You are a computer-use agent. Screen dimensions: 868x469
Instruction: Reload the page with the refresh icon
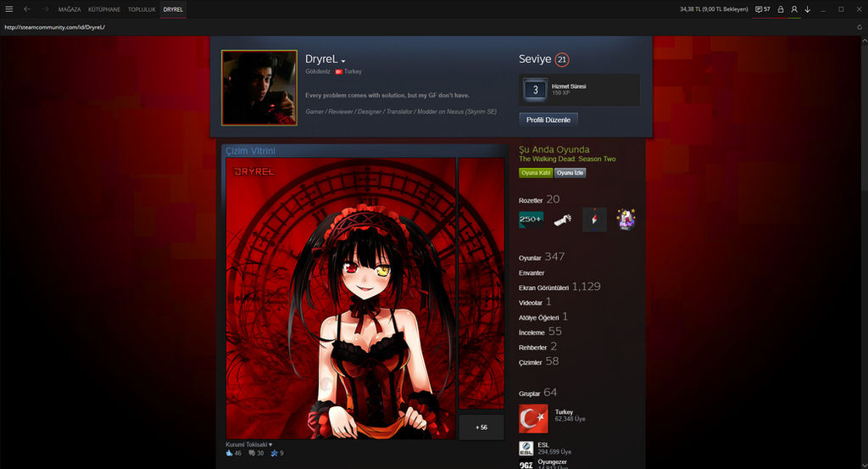pyautogui.click(x=860, y=26)
